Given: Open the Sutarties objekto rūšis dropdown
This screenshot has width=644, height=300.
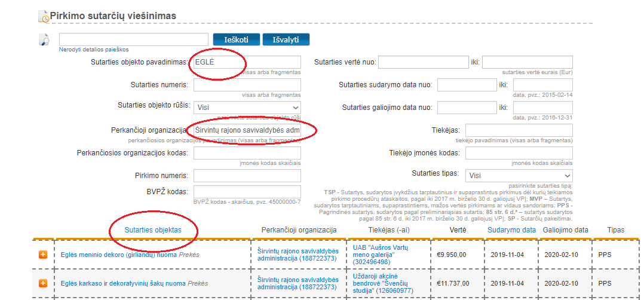Looking at the screenshot, I should (247, 108).
